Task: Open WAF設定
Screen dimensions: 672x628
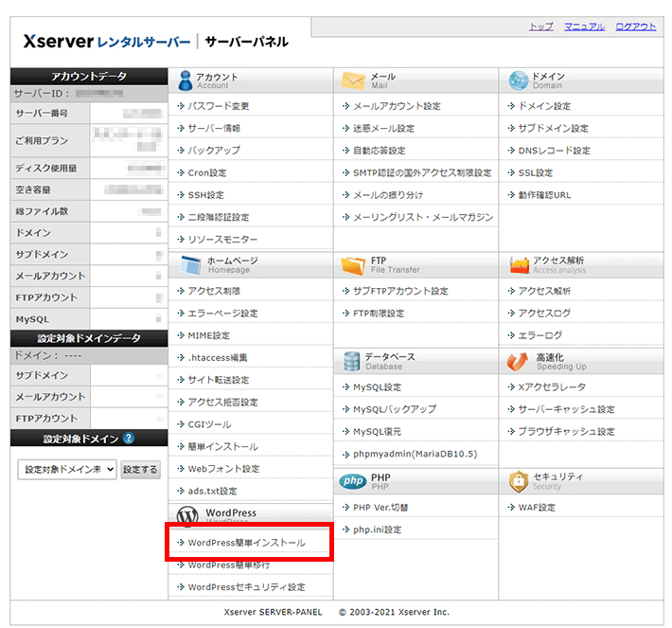Action: 537,508
